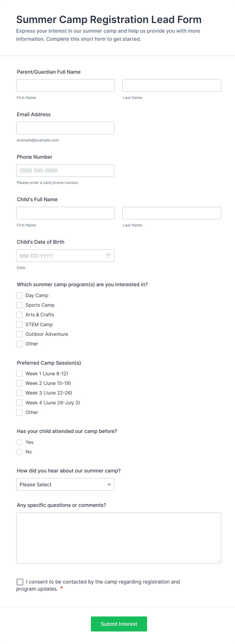Open the date of birth calendar picker icon
This screenshot has width=235, height=644.
click(x=108, y=256)
